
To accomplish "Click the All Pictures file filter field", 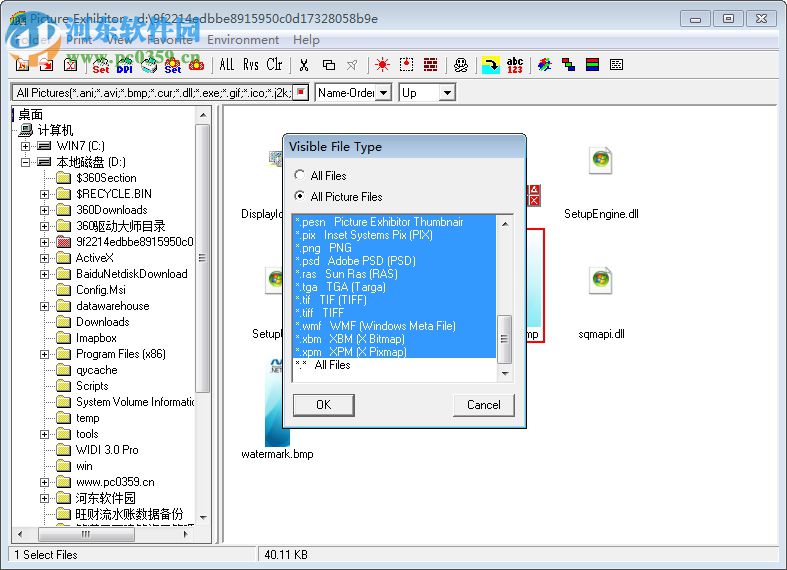I will pyautogui.click(x=152, y=93).
